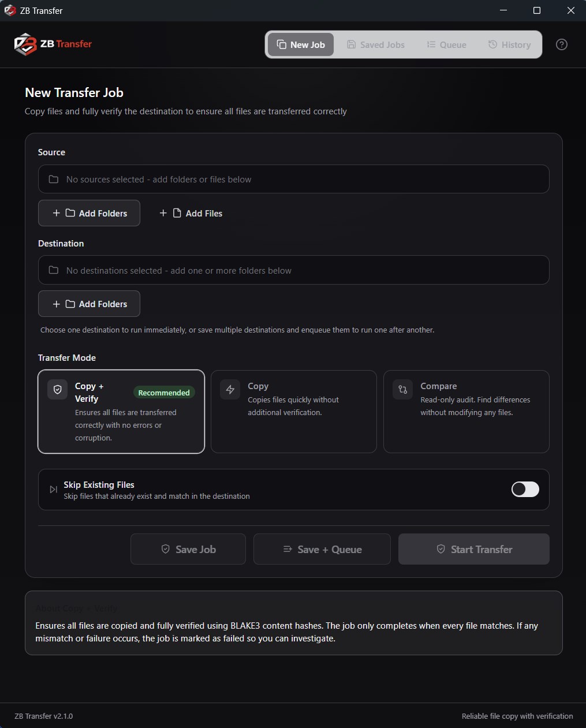Screen dimensions: 586x728
Task: Click 'Choose one destination to run immediately' hint
Action: click(x=237, y=330)
